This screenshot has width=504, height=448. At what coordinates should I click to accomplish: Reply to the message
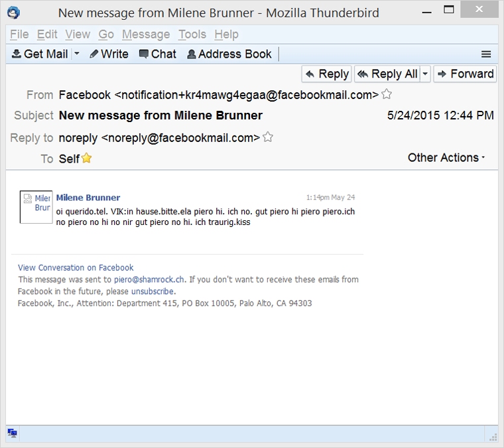tap(327, 74)
